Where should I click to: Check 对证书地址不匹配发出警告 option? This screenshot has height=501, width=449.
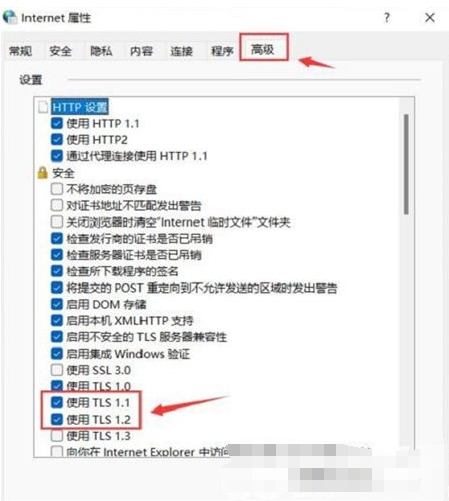click(57, 205)
